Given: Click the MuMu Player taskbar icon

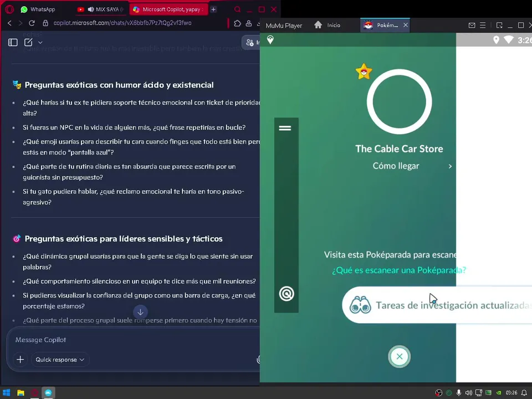Looking at the screenshot, I should pyautogui.click(x=48, y=393).
